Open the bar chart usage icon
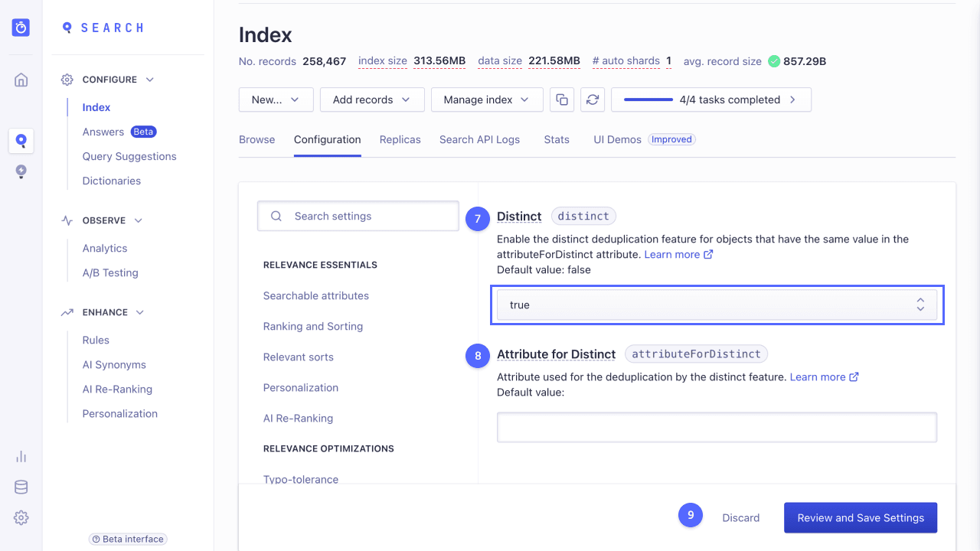Viewport: 980px width, 551px height. (21, 457)
